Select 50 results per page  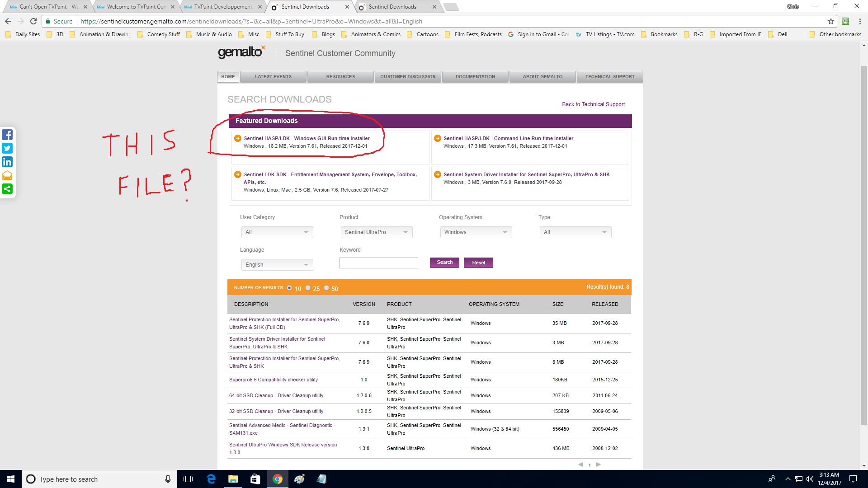[x=326, y=288]
